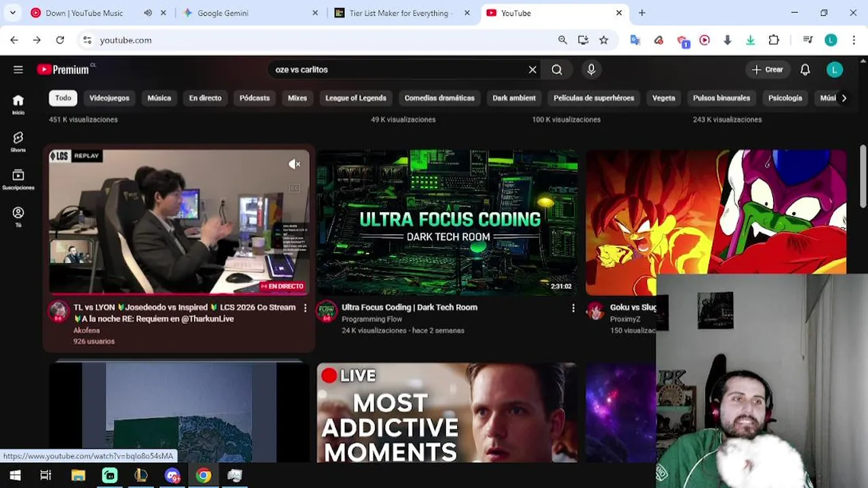The image size is (868, 488).
Task: Open the Tú sidebar item
Action: click(18, 217)
